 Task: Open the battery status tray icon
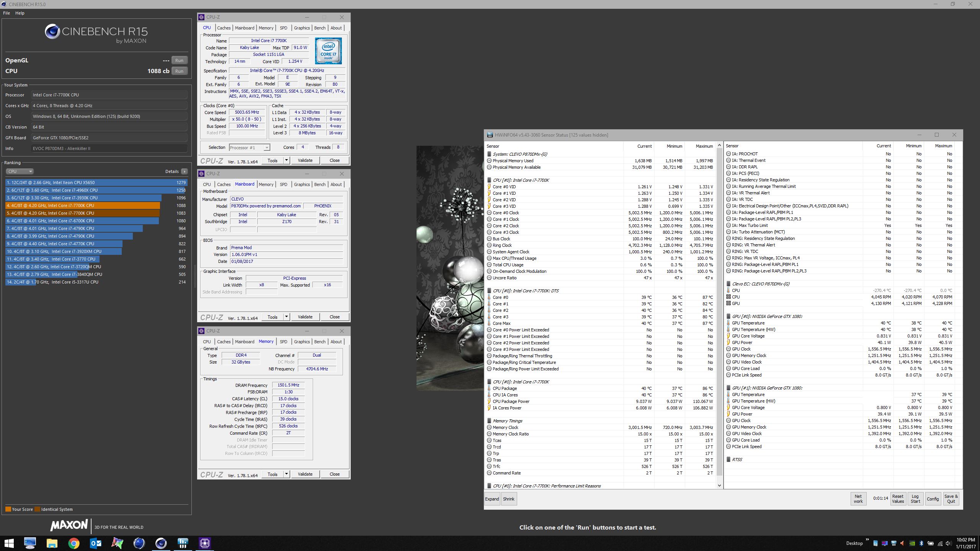pos(931,544)
